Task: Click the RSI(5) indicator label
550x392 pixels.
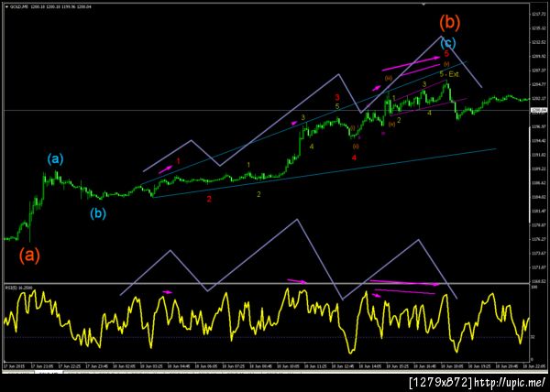Action: 17,288
